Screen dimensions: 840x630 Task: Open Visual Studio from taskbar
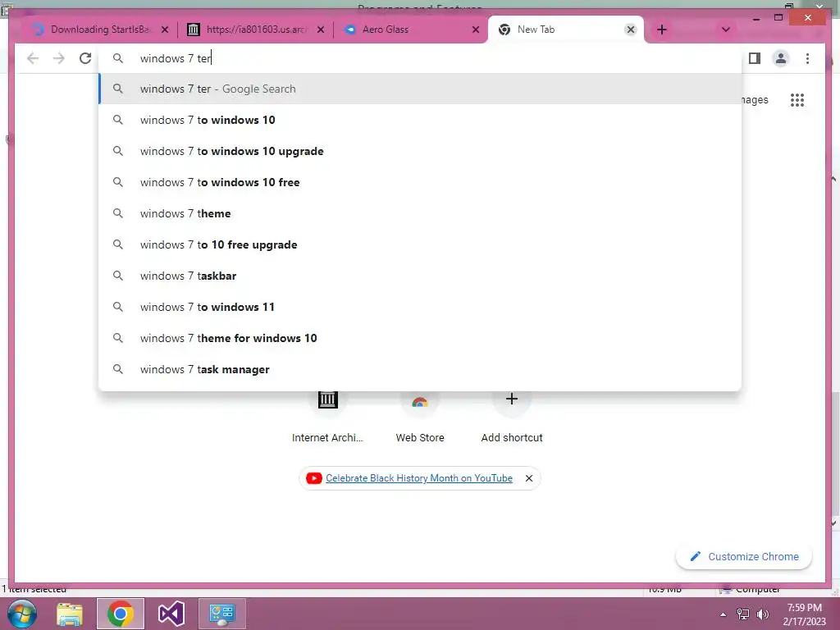171,614
